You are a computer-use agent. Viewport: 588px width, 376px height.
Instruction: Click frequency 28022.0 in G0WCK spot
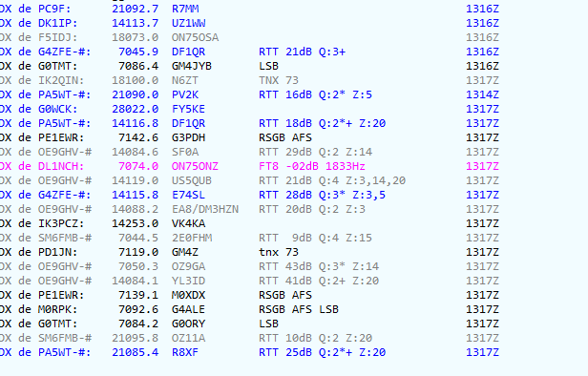click(x=135, y=109)
